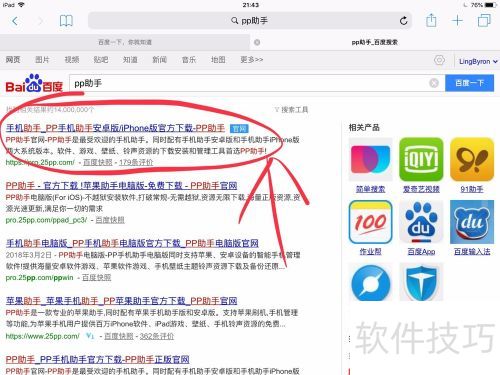Open the first result 手机助手_PP手机助手安卓版 link
Image resolution: width=500 pixels, height=375 pixels.
point(115,128)
